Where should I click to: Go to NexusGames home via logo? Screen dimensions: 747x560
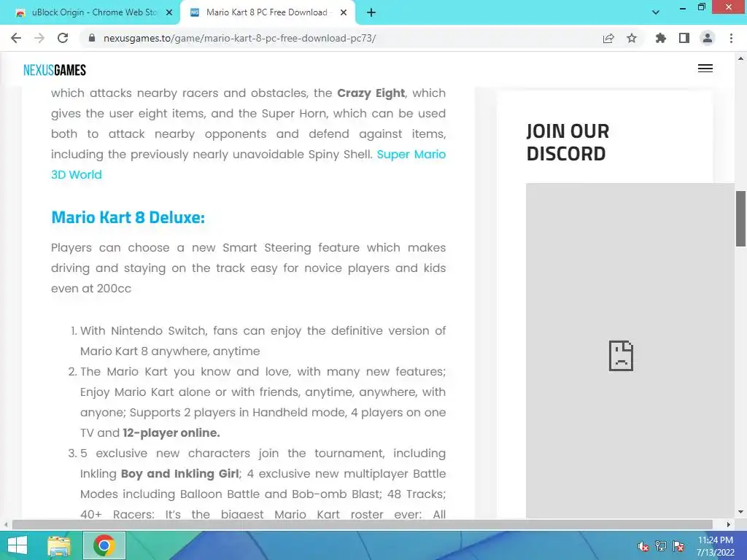55,70
